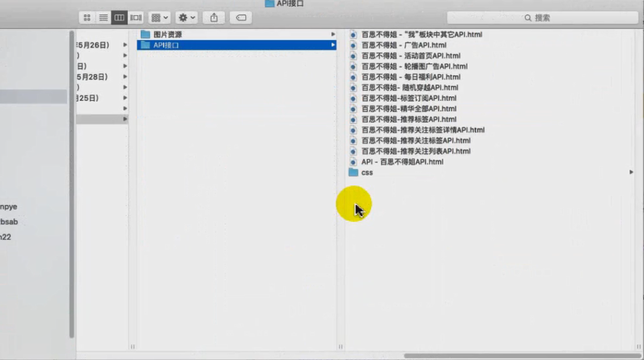The width and height of the screenshot is (644, 360).
Task: Click HTML icon of 精华全部API.html
Action: [x=353, y=109]
